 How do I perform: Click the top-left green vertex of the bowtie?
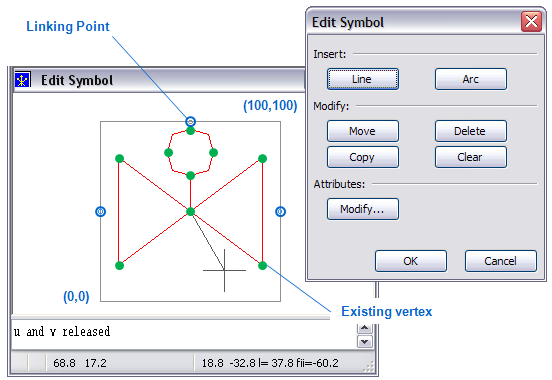pyautogui.click(x=119, y=158)
